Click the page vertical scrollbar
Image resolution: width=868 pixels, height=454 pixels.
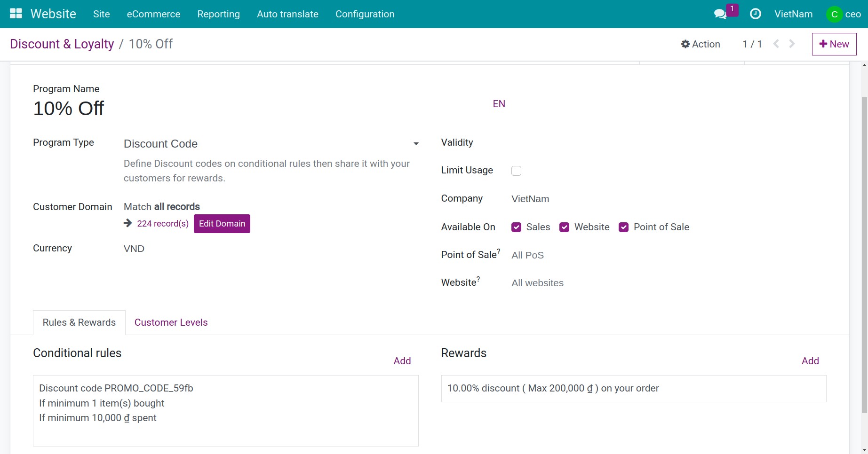point(864,255)
